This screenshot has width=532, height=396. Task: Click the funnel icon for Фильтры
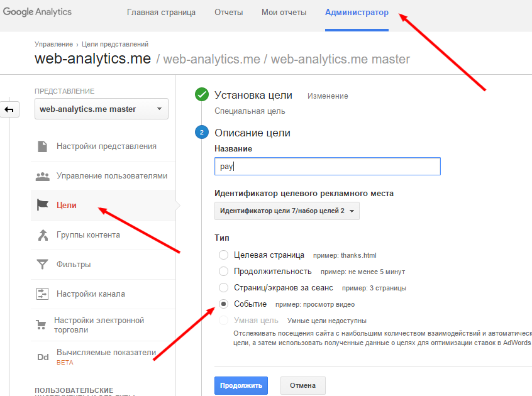(x=43, y=265)
